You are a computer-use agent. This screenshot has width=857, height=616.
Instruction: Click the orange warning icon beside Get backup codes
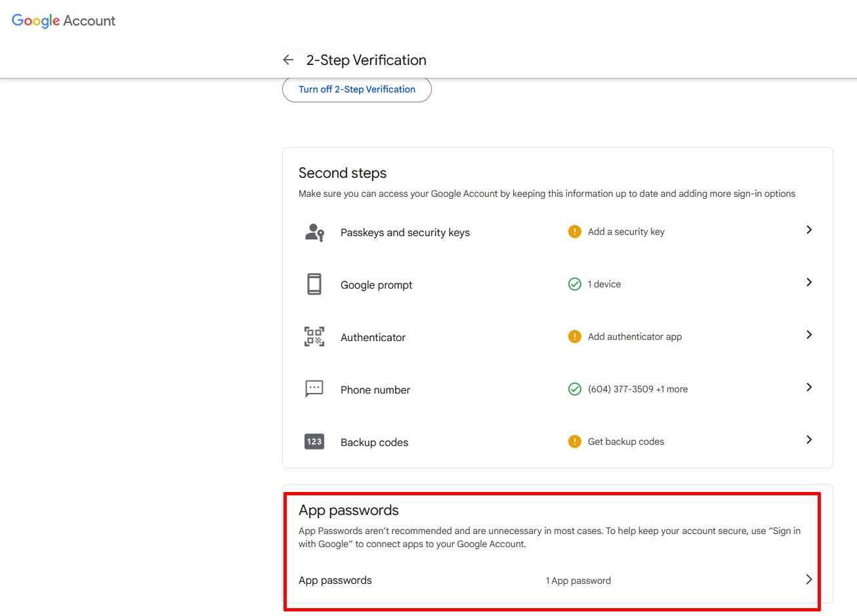pyautogui.click(x=575, y=441)
